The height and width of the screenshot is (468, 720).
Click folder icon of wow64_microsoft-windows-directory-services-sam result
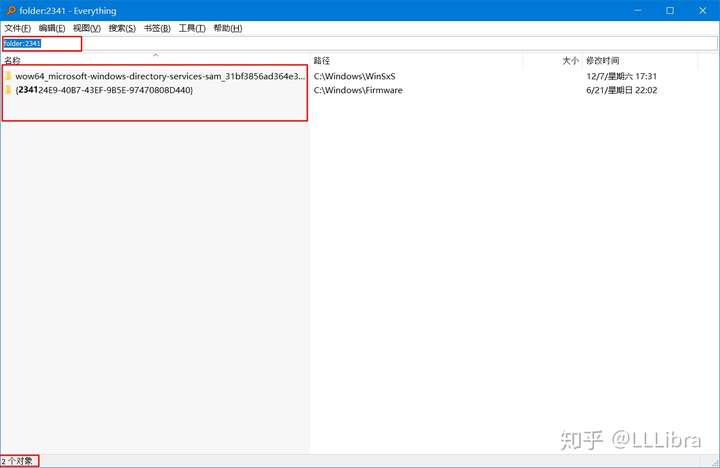pyautogui.click(x=8, y=76)
